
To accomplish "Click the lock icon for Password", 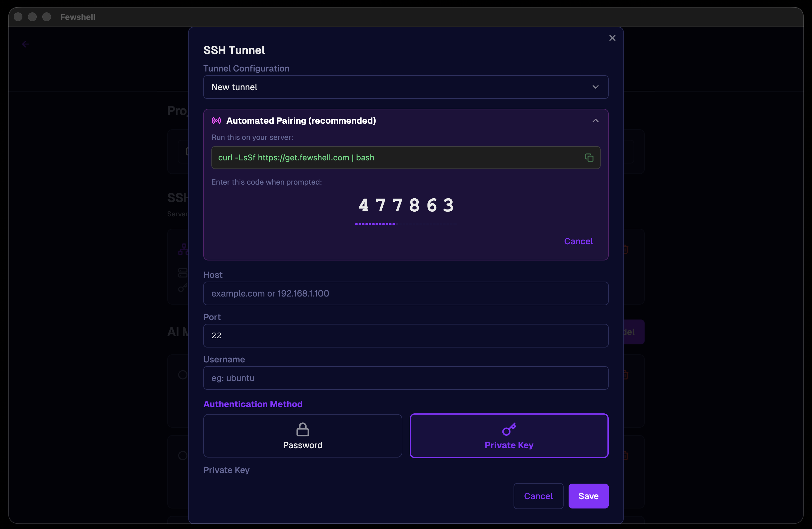I will pos(302,430).
